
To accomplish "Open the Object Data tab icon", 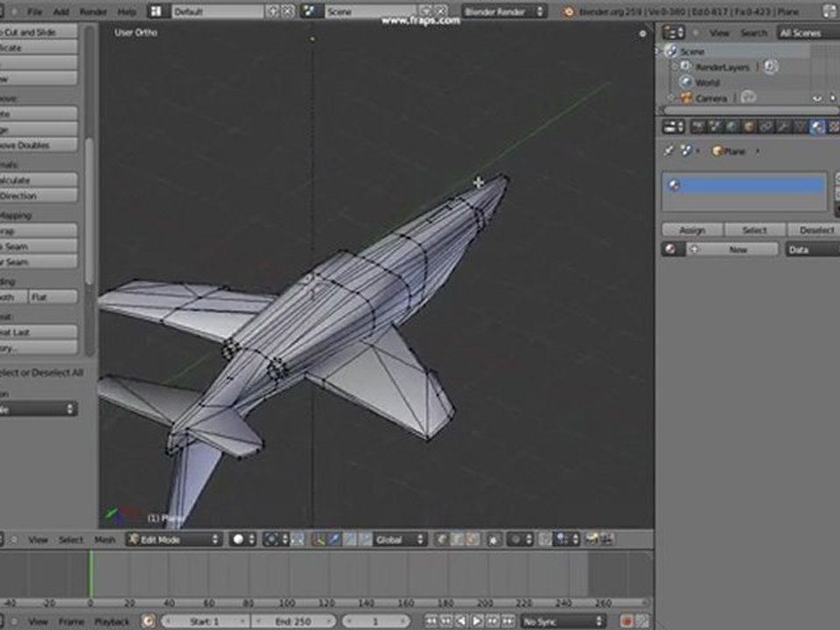I will click(x=801, y=126).
